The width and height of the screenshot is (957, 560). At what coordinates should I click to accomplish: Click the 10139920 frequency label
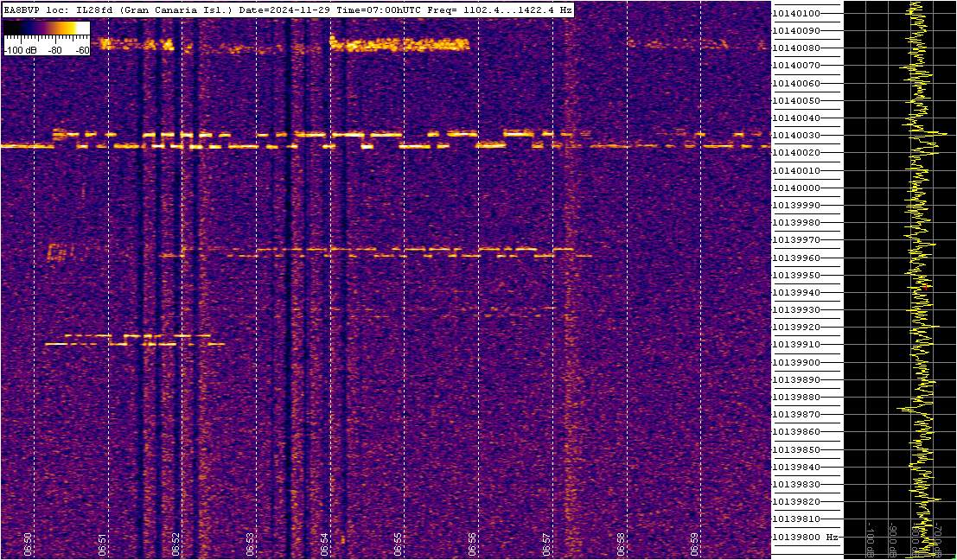pos(797,327)
